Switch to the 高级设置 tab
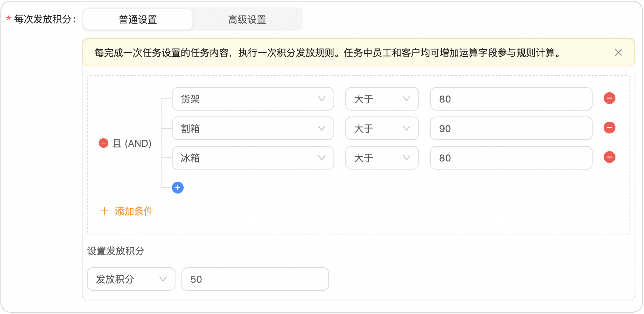 (x=247, y=19)
